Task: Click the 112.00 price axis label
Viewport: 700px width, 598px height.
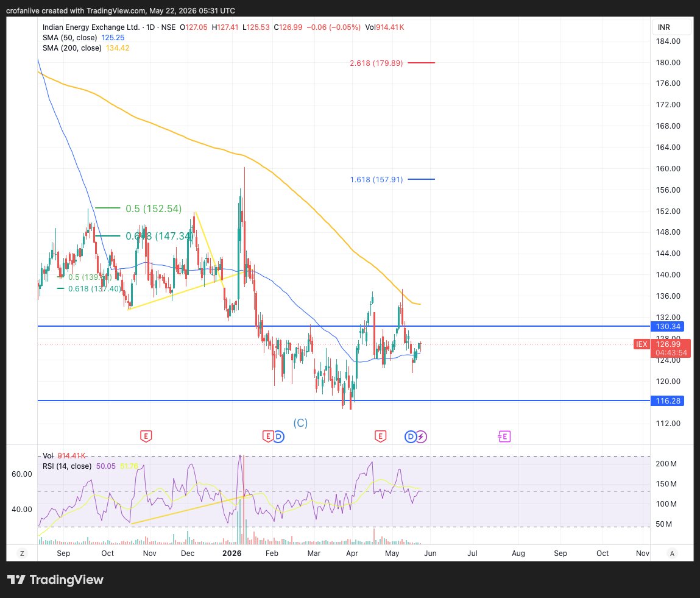Action: (x=668, y=424)
